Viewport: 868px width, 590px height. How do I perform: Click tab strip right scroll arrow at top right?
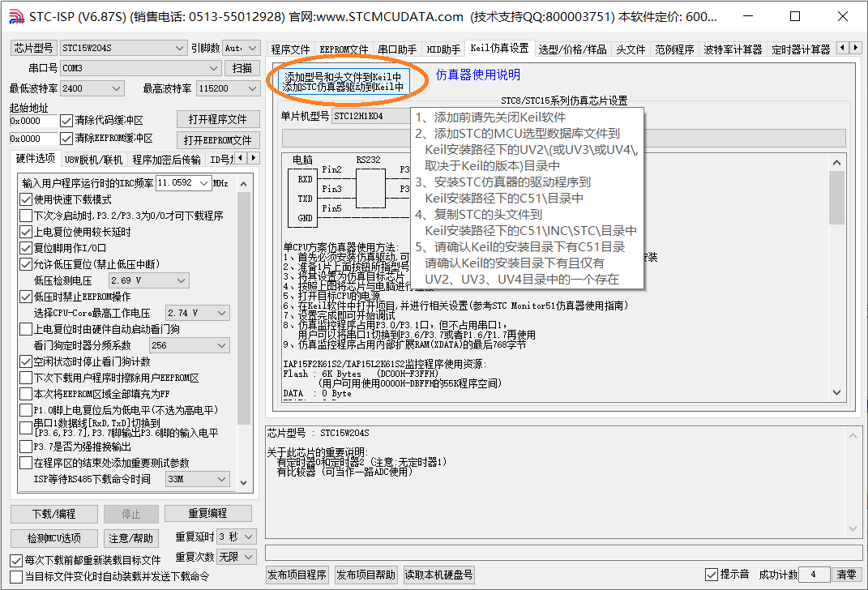(x=856, y=48)
